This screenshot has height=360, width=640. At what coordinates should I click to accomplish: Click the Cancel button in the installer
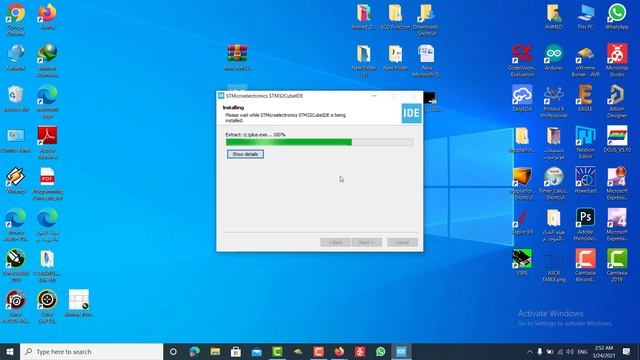click(402, 242)
